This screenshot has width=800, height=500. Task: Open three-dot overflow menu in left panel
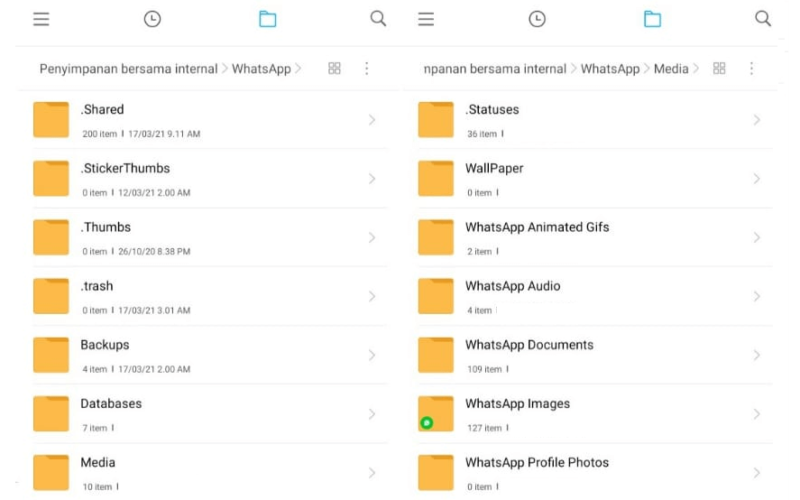tap(366, 68)
